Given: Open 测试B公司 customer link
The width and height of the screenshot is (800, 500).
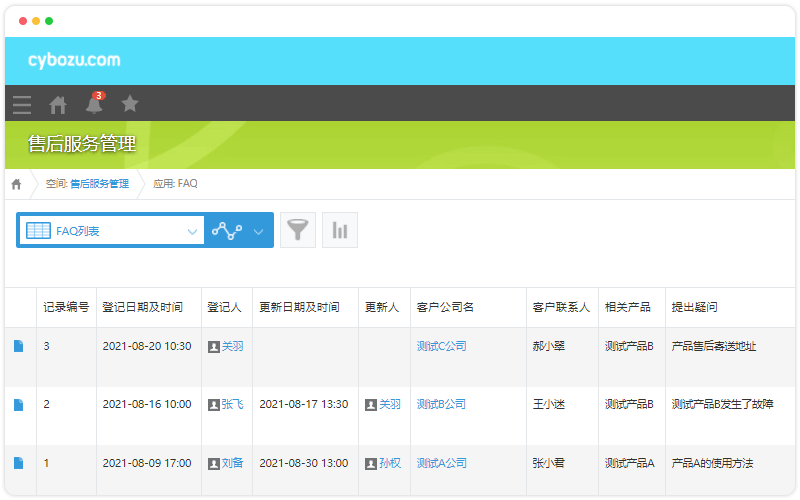Looking at the screenshot, I should [x=441, y=405].
